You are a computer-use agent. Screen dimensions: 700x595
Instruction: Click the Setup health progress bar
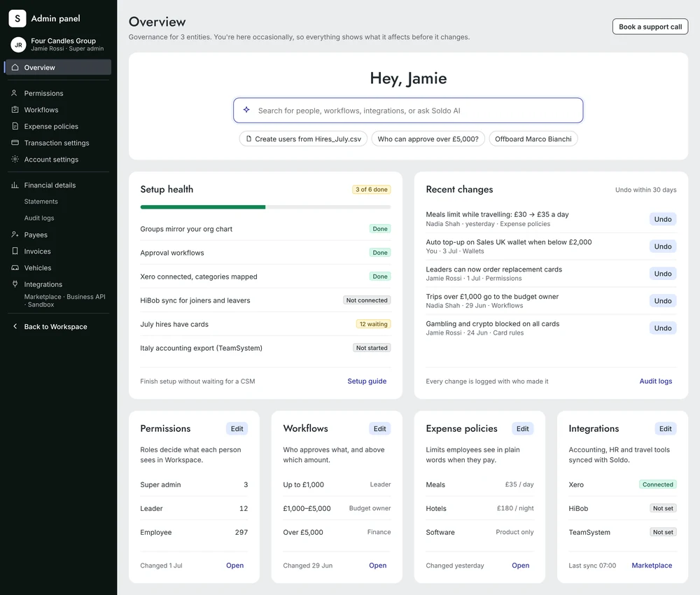click(265, 207)
